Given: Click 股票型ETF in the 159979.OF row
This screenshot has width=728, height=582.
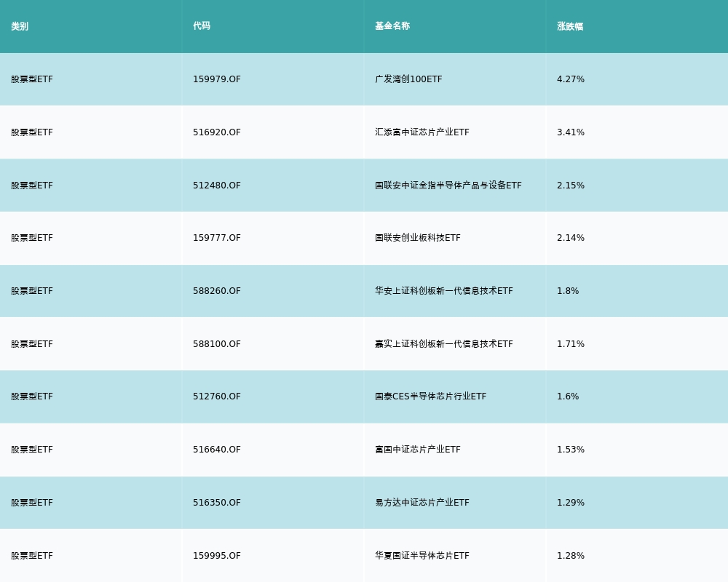Looking at the screenshot, I should coord(32,79).
